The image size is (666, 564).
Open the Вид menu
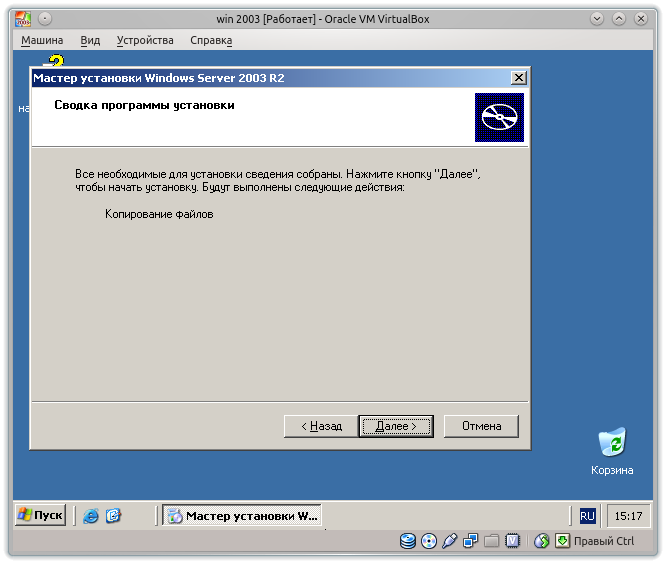(x=90, y=40)
